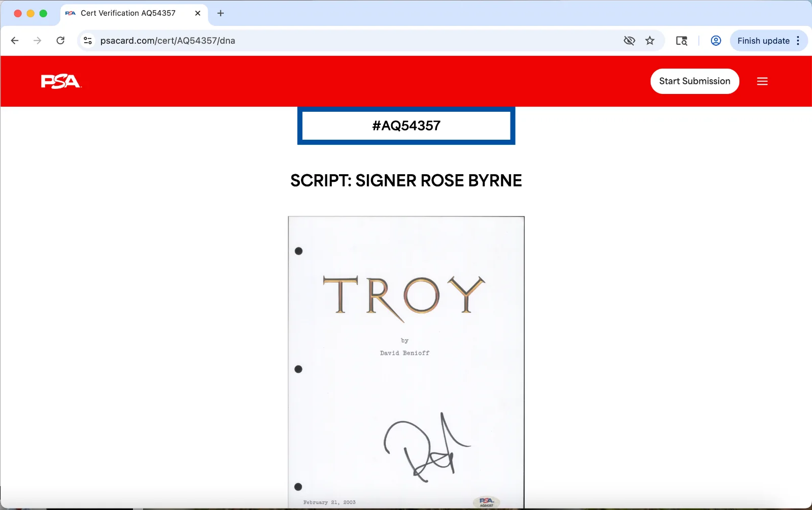Open a new browser tab
Viewport: 812px width, 510px height.
coord(221,13)
